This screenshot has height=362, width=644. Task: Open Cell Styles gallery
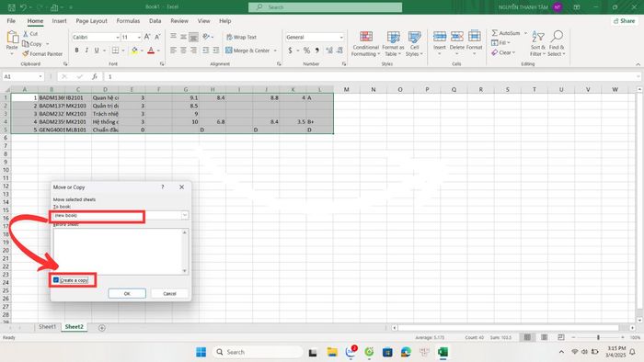[x=414, y=43]
